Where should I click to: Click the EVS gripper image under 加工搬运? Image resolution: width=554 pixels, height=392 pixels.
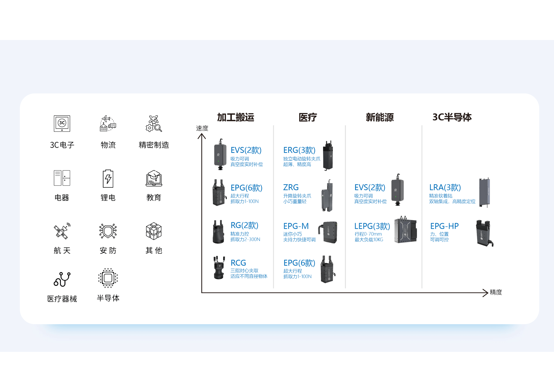220,155
